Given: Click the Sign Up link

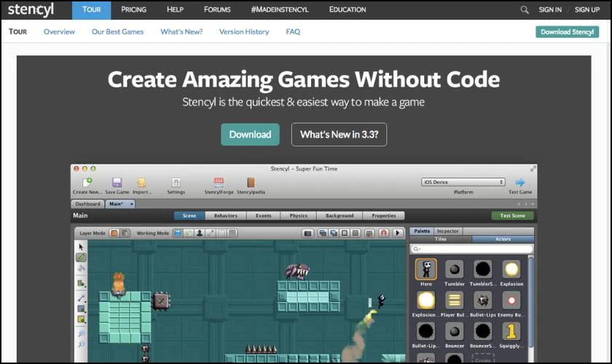Looking at the screenshot, I should coord(586,9).
